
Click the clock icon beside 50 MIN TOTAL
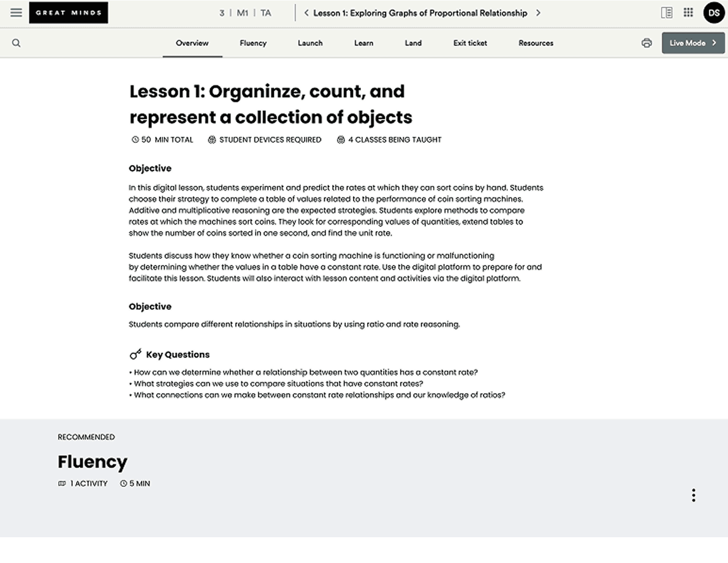pos(135,140)
